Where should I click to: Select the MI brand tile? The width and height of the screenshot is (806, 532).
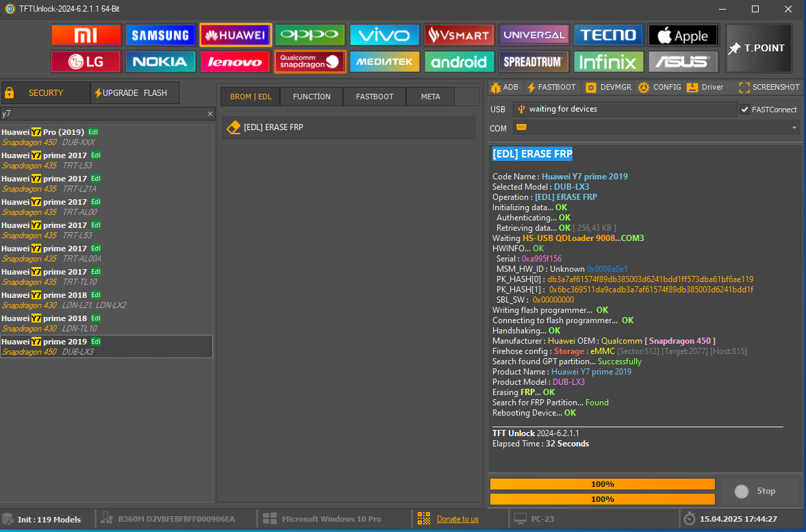coord(86,35)
